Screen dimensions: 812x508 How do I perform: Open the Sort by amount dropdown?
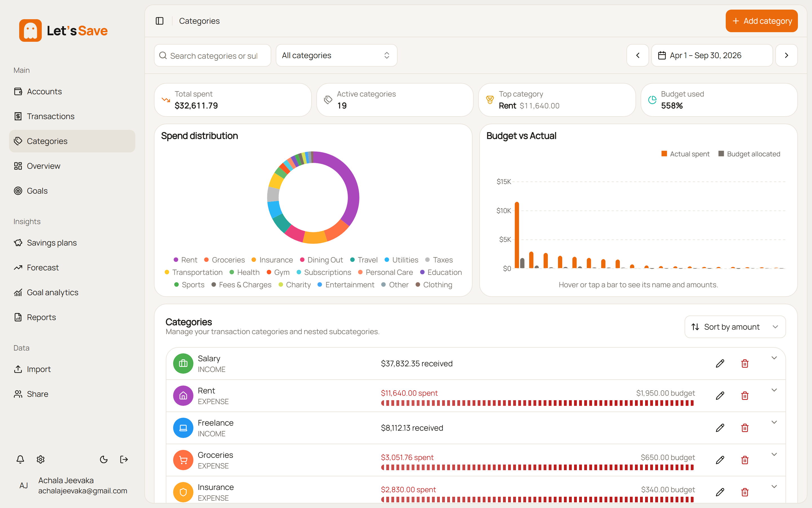(735, 327)
